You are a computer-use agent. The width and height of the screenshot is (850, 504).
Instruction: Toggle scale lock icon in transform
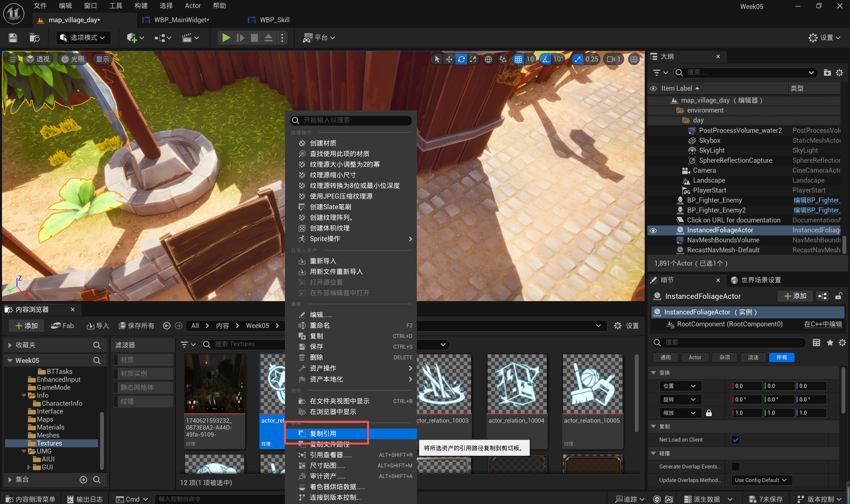pos(709,413)
